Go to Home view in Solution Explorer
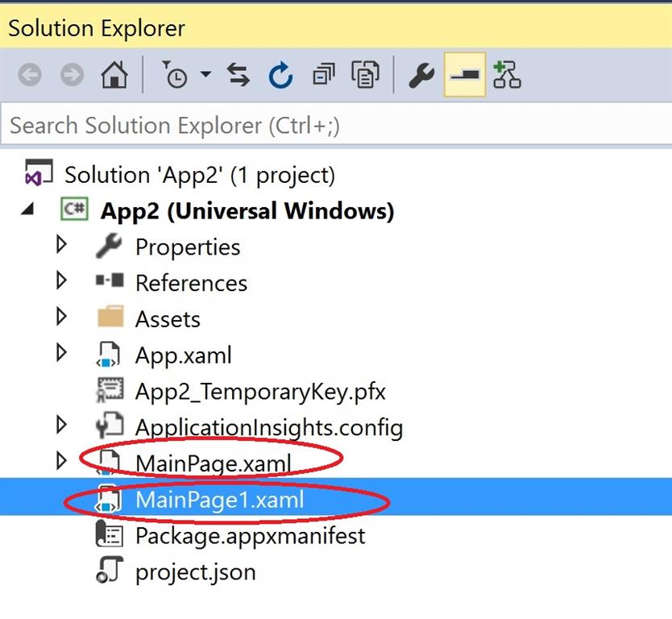Image resolution: width=672 pixels, height=619 pixels. coord(114,75)
